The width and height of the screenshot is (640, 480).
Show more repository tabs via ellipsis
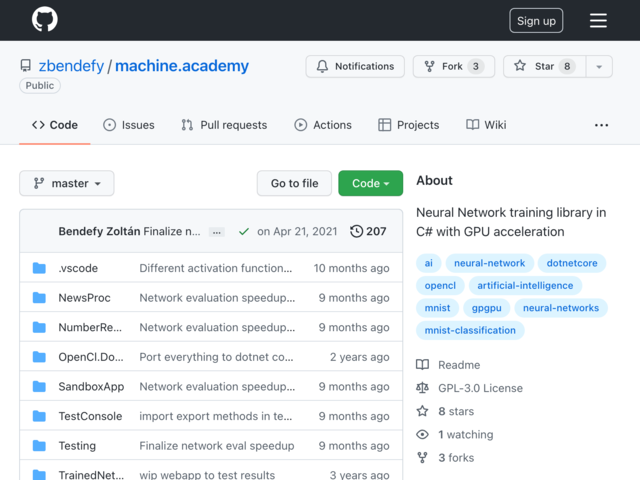(x=601, y=125)
